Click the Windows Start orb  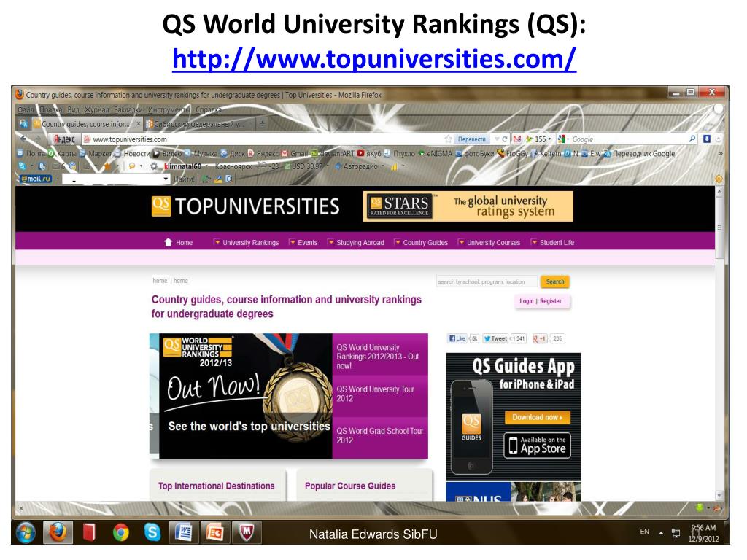coord(26,532)
